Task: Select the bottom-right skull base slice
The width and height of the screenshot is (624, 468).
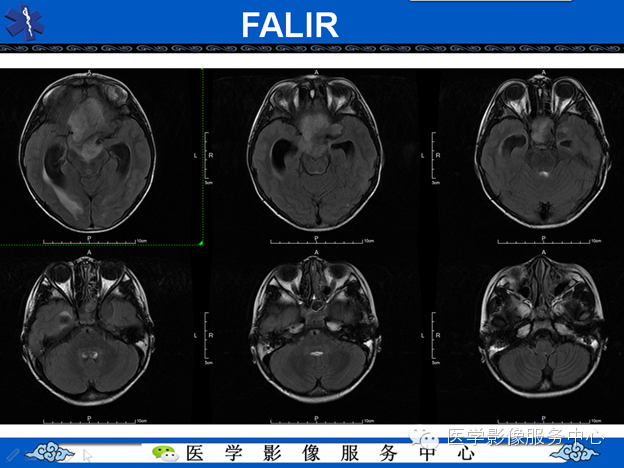Action: (x=543, y=327)
